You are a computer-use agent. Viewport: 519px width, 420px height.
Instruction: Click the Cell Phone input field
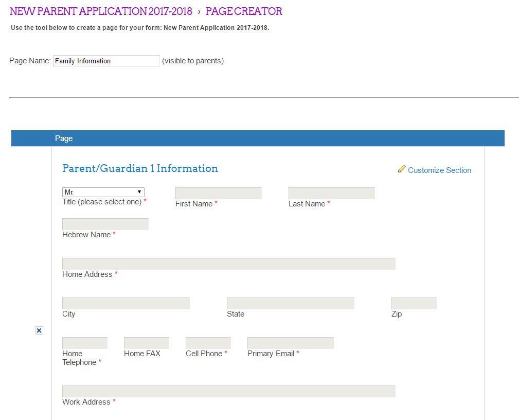208,343
